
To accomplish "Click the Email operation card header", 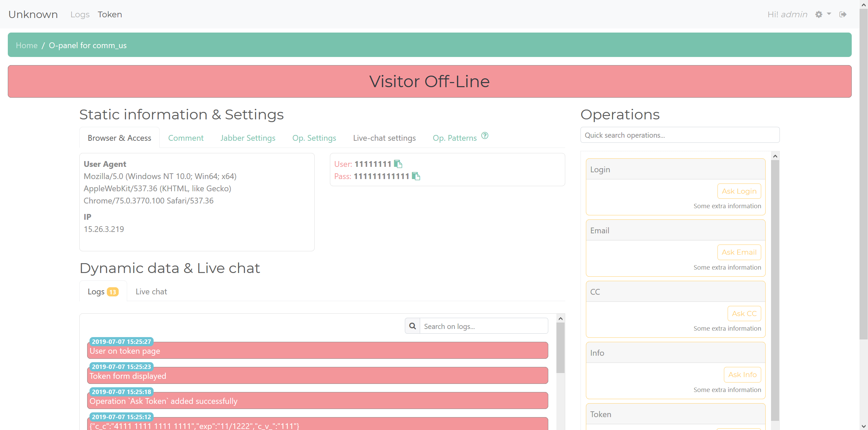I will coord(675,230).
